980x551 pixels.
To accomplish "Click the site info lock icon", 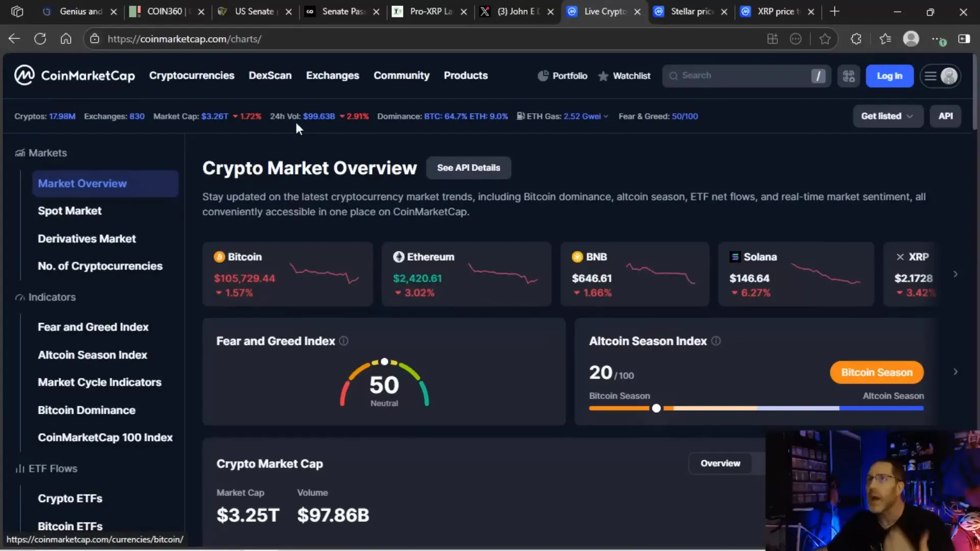I will (94, 39).
